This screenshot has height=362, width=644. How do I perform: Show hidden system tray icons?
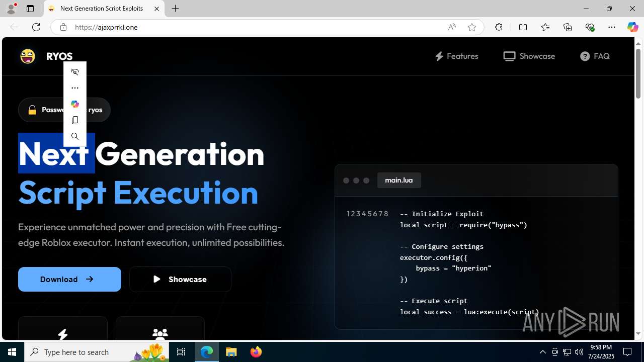[542, 352]
